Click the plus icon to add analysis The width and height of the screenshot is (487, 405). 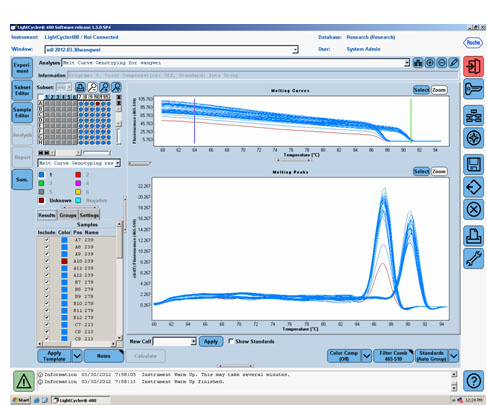click(x=430, y=63)
